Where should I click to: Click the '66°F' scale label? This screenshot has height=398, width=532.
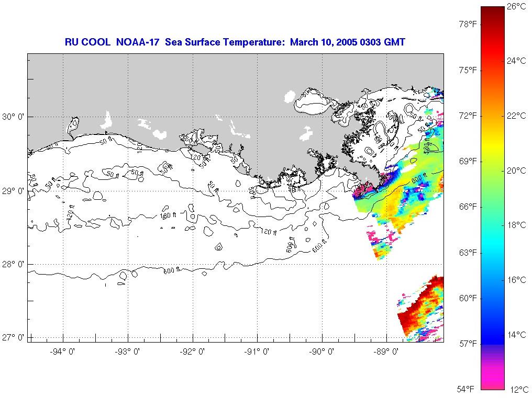pyautogui.click(x=468, y=207)
